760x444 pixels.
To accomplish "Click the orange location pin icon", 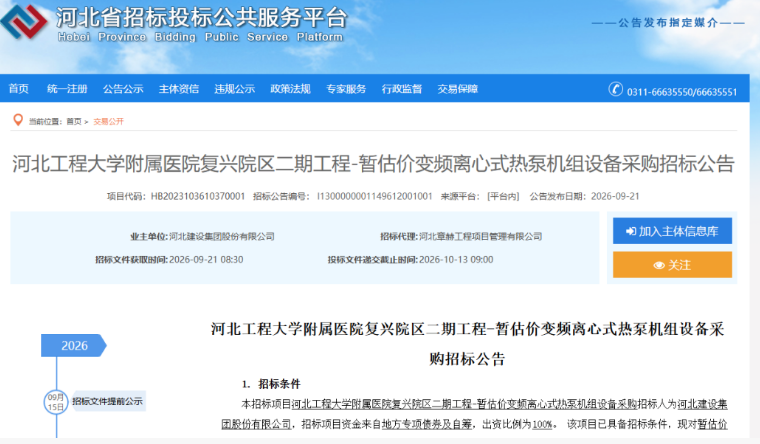I will pos(18,120).
